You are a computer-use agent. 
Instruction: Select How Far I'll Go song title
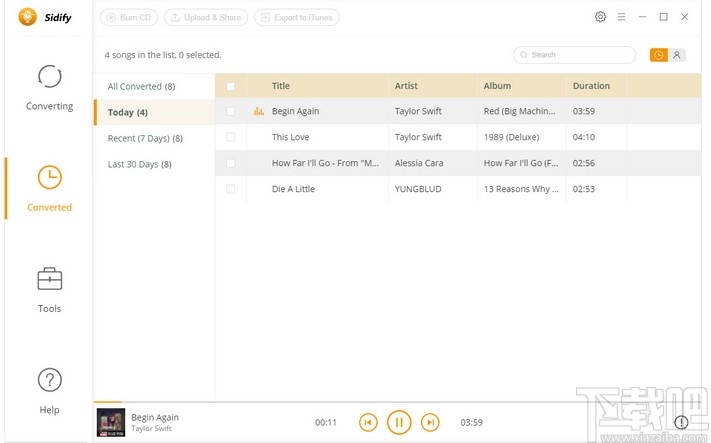pos(325,163)
